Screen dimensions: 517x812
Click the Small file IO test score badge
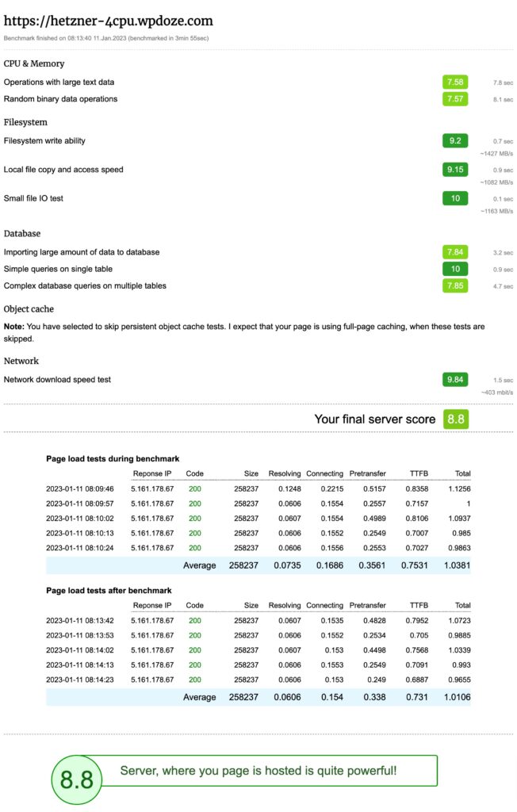tap(455, 198)
